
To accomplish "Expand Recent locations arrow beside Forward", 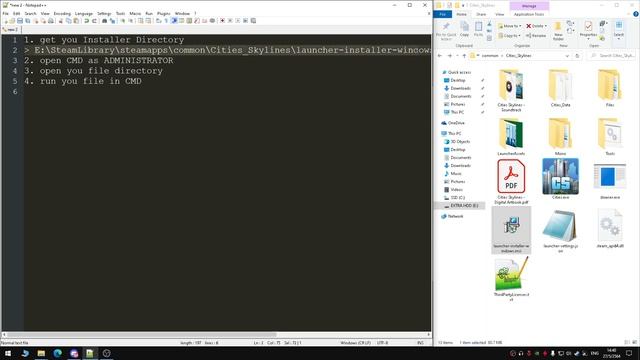I will (x=457, y=56).
